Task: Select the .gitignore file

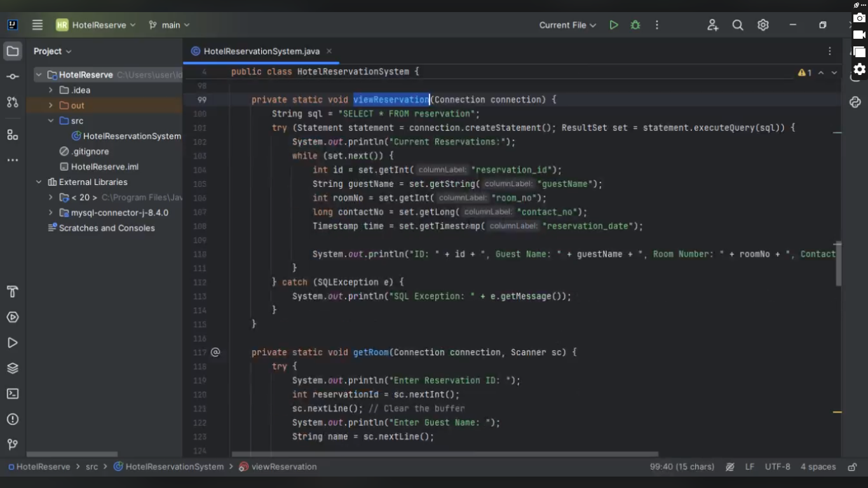Action: 84,151
